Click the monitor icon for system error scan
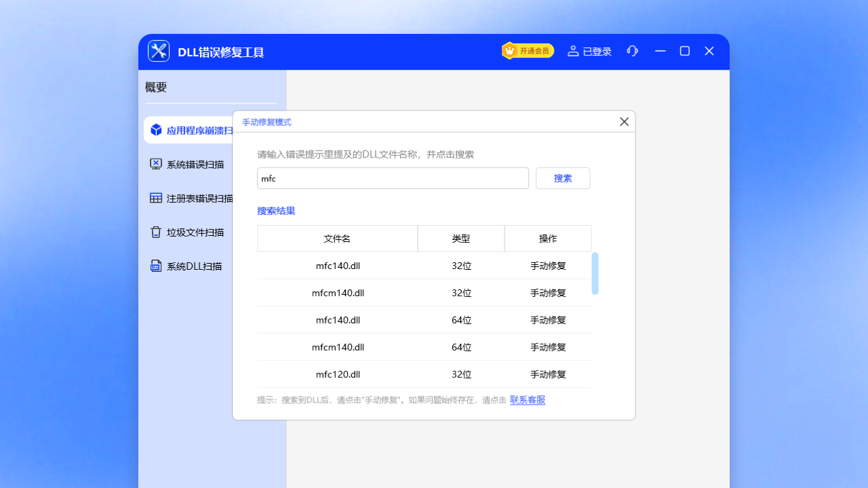Image resolution: width=868 pixels, height=488 pixels. 156,164
